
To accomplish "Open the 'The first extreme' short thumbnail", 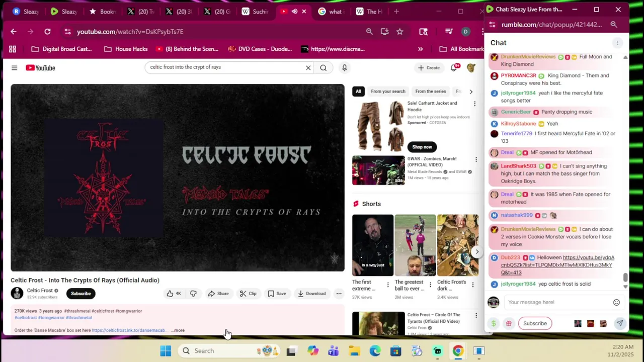I will click(x=373, y=245).
